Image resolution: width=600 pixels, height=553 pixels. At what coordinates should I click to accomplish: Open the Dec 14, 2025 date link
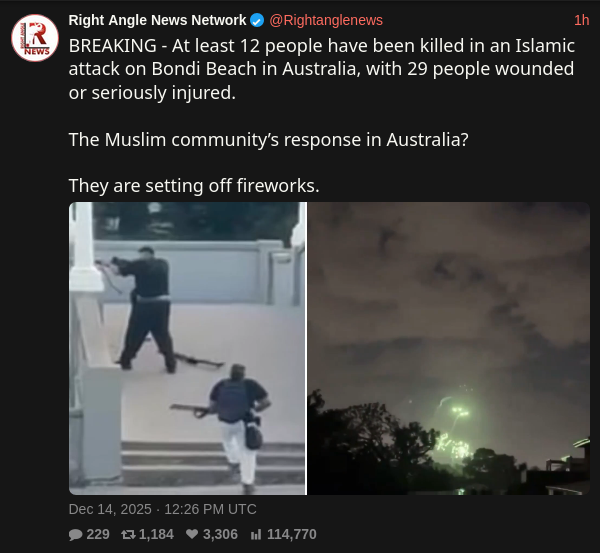pos(110,509)
